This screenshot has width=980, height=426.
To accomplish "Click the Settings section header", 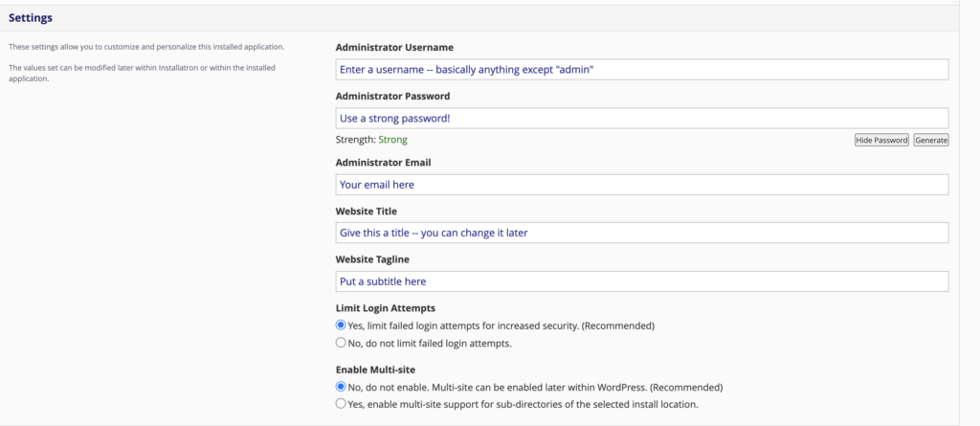I will [31, 18].
